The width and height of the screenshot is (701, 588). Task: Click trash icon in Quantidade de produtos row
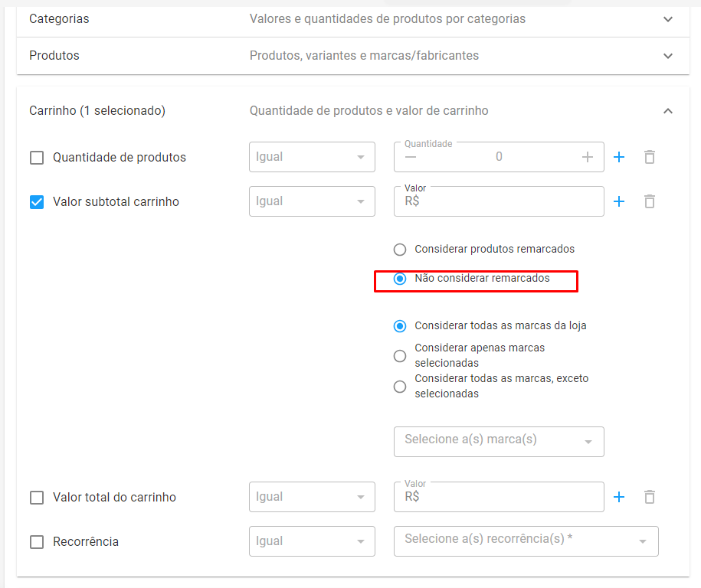pyautogui.click(x=650, y=157)
